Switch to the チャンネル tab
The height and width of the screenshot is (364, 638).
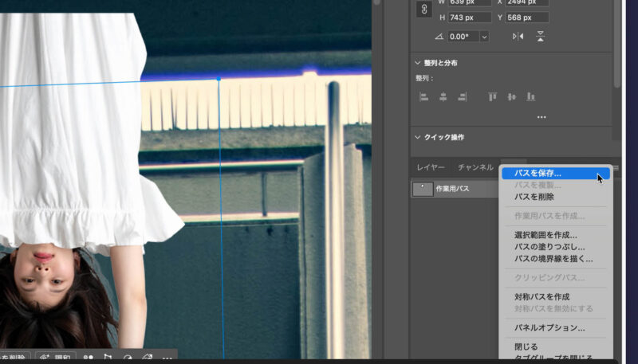(475, 167)
